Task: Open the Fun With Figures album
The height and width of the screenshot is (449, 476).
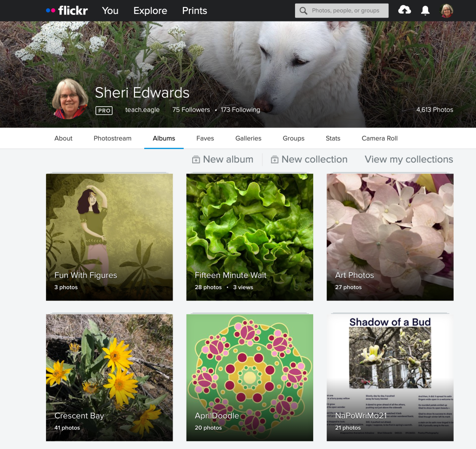Action: click(x=109, y=237)
